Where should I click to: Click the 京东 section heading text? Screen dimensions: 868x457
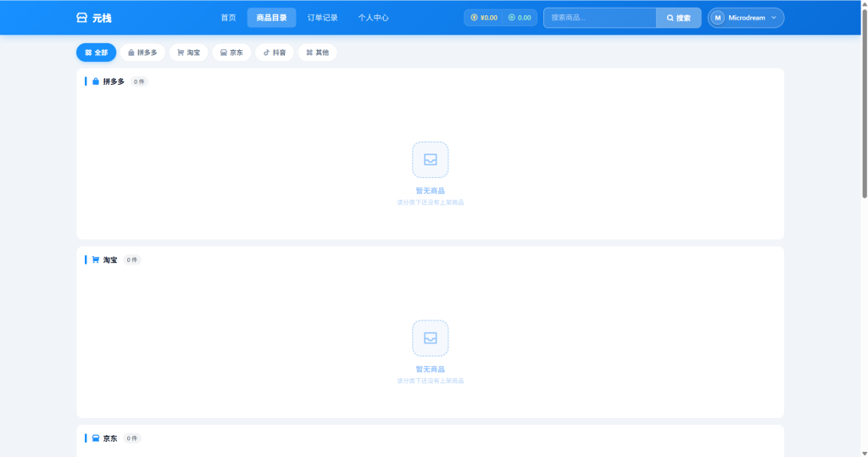(110, 438)
